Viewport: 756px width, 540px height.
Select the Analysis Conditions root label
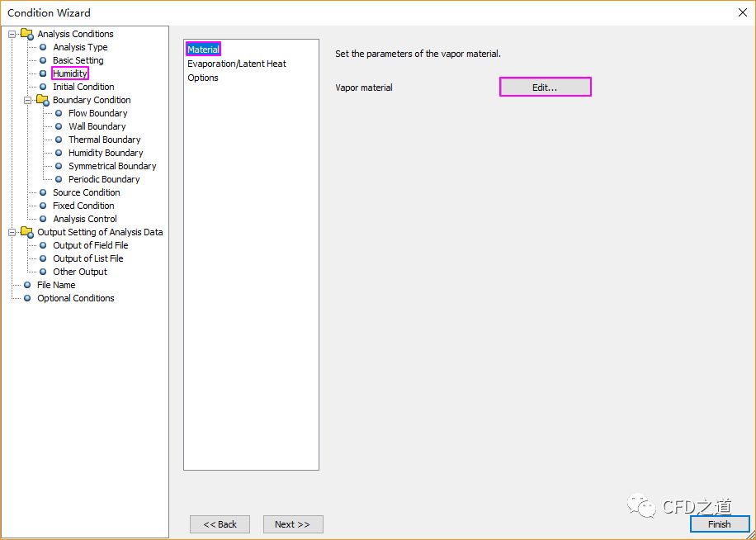[x=75, y=34]
